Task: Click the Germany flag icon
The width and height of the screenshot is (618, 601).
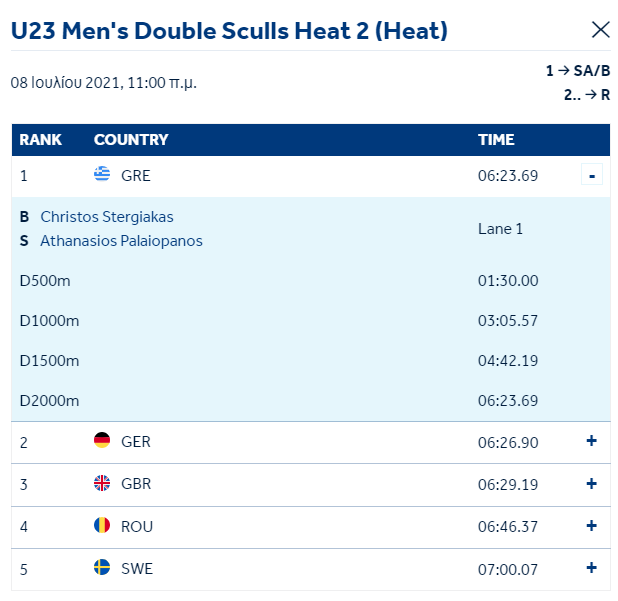Action: pyautogui.click(x=102, y=440)
